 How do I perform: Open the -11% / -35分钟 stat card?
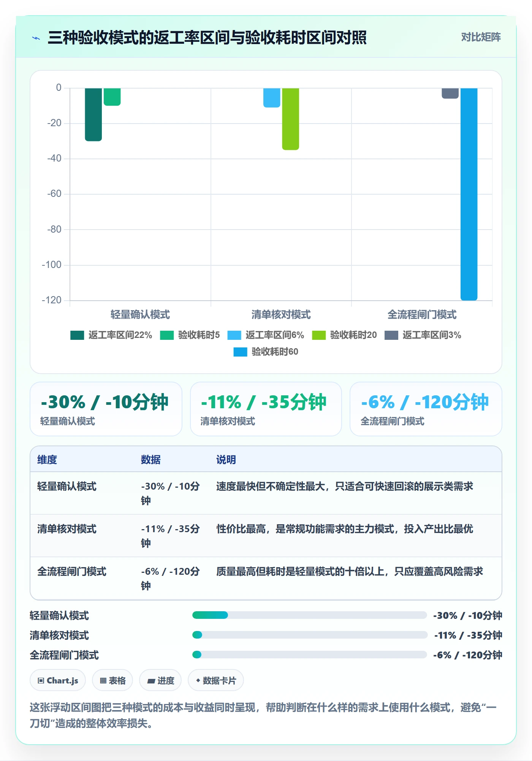click(x=266, y=409)
